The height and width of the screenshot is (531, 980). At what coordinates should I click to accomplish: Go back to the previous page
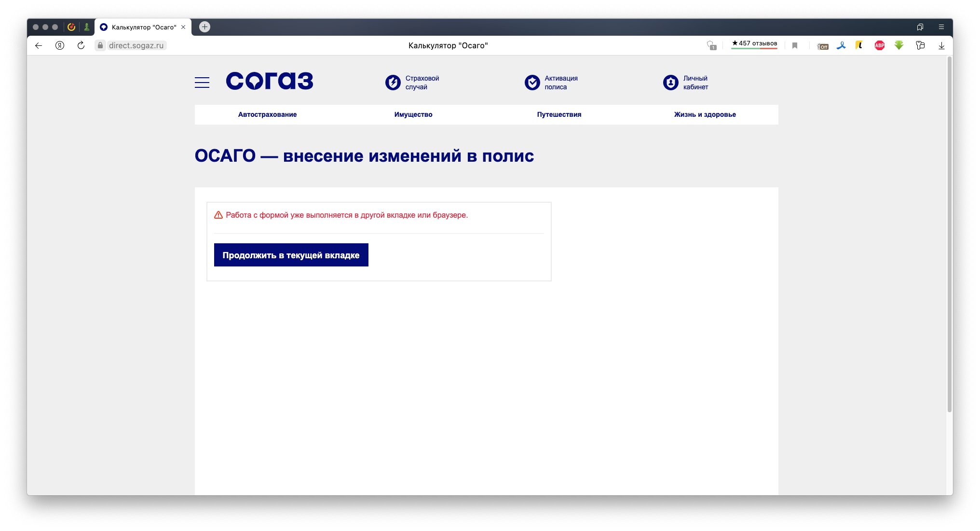pyautogui.click(x=39, y=45)
